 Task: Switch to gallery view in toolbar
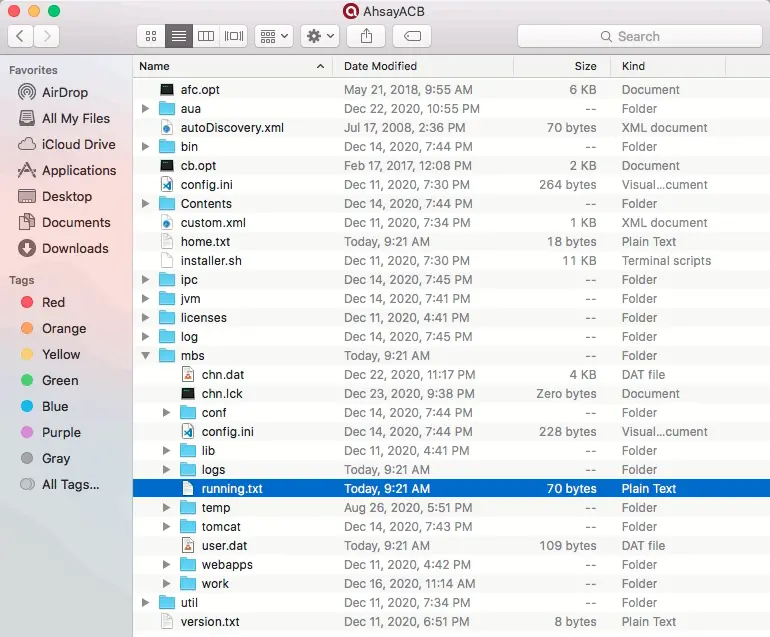tap(233, 36)
